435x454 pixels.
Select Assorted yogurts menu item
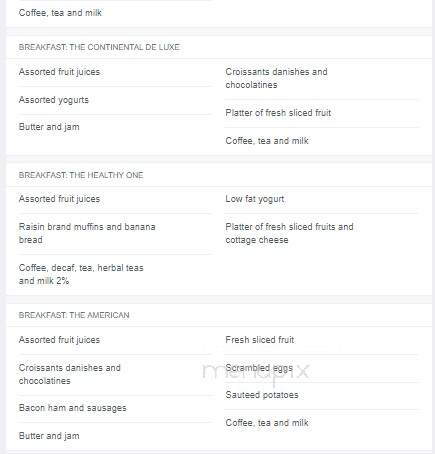point(54,100)
